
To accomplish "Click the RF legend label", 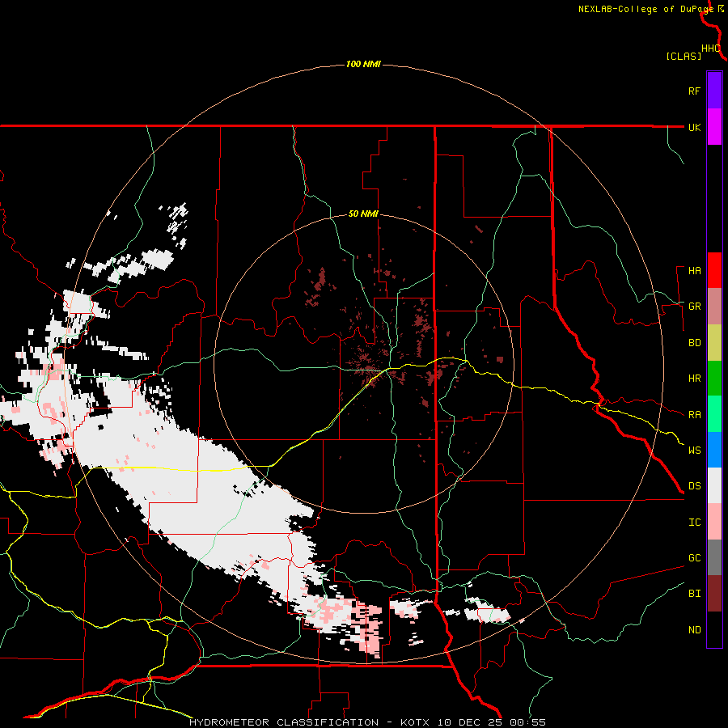I will tap(695, 91).
